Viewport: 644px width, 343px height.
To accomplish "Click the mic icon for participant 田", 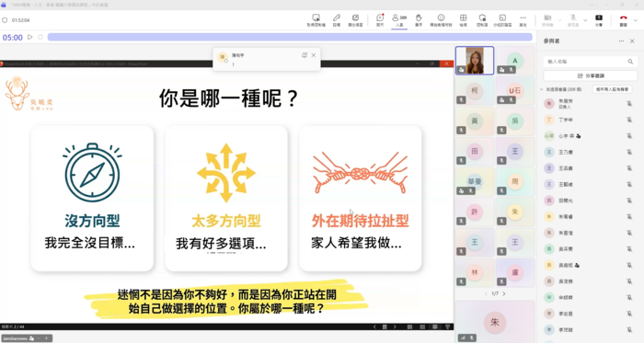I will tap(629, 200).
